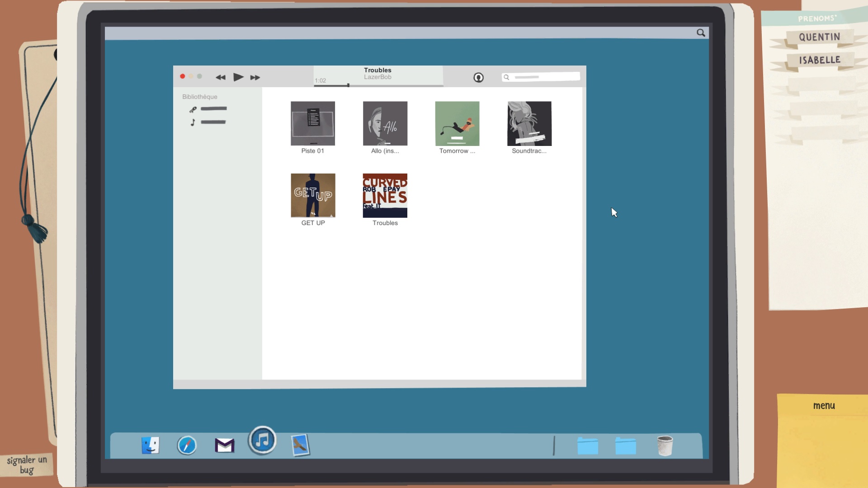Select the Piste 01 album cover

313,123
